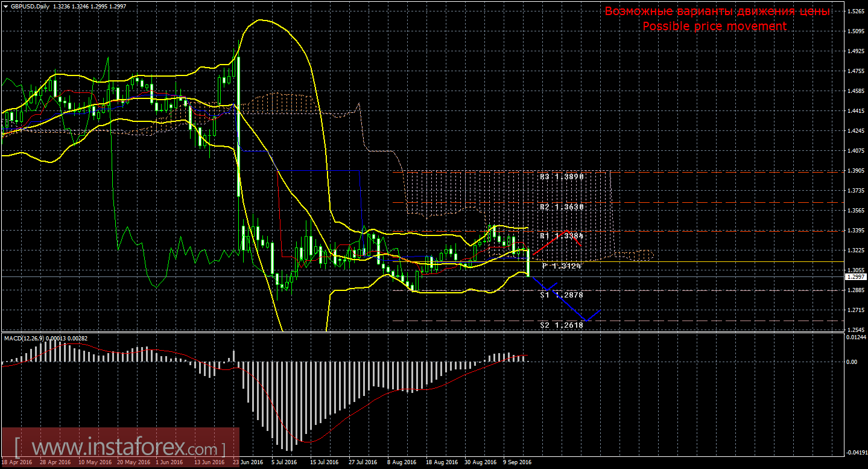Select the R2 1.3630 resistance label
868x469 pixels.
(x=562, y=207)
